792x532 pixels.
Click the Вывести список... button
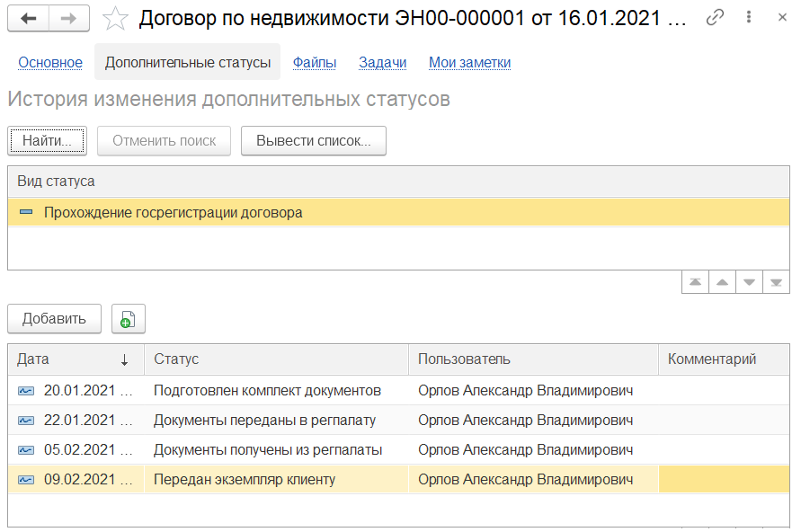click(x=313, y=141)
